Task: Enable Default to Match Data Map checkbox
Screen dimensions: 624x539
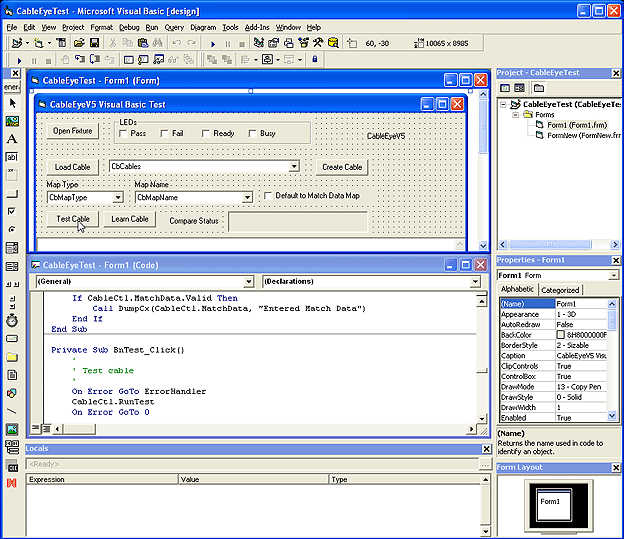Action: [267, 196]
